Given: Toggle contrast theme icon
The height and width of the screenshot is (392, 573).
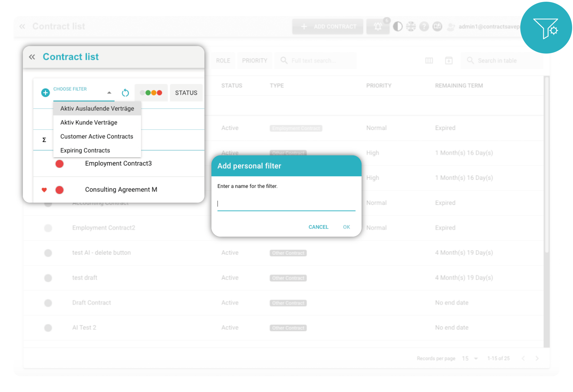Looking at the screenshot, I should tap(398, 27).
